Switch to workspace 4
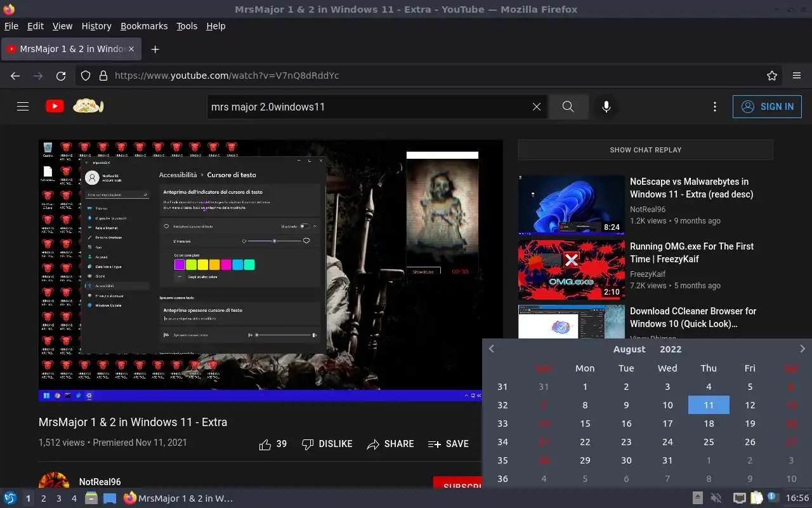This screenshot has width=812, height=508. click(74, 498)
